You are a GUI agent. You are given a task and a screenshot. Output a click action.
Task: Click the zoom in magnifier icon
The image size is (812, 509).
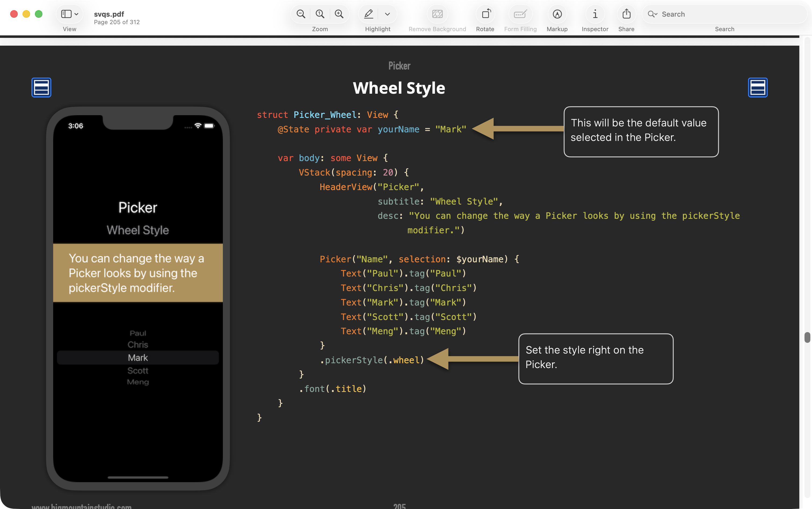click(x=339, y=14)
